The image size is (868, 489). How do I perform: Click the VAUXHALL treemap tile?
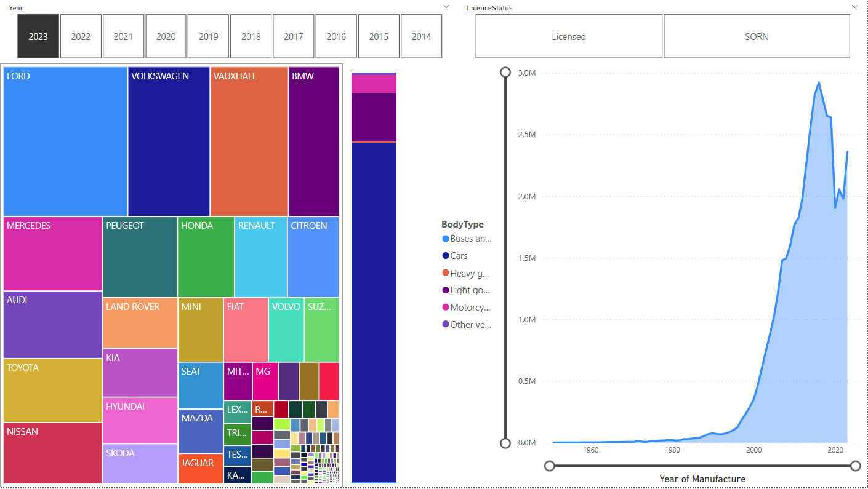click(249, 141)
